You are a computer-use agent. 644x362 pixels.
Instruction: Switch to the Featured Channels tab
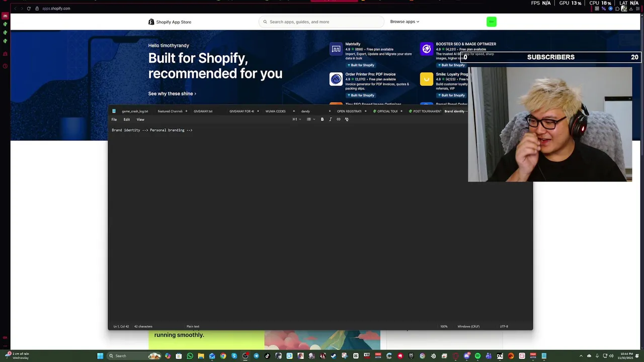(170, 111)
